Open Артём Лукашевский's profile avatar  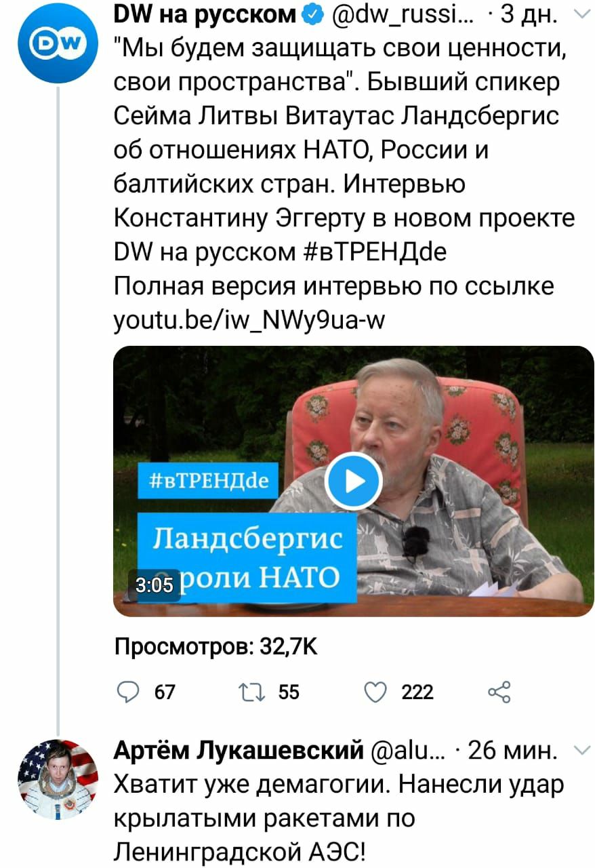pyautogui.click(x=58, y=778)
